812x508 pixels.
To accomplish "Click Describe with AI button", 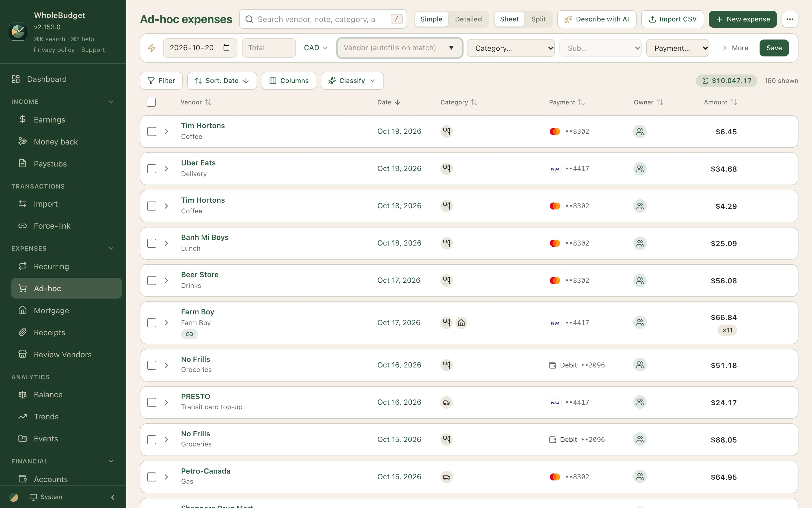I will coord(597,19).
